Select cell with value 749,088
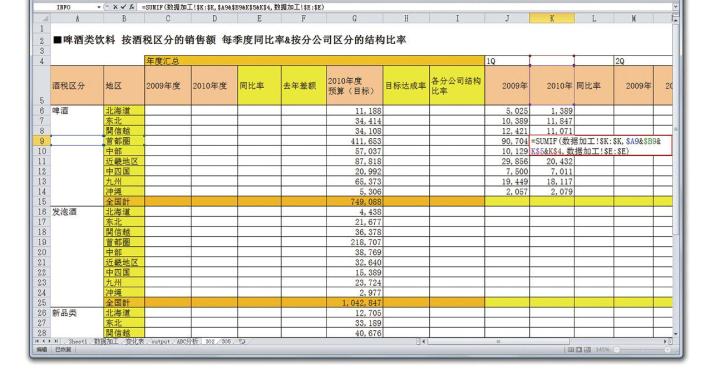Screen dimensions: 720x378 354,202
